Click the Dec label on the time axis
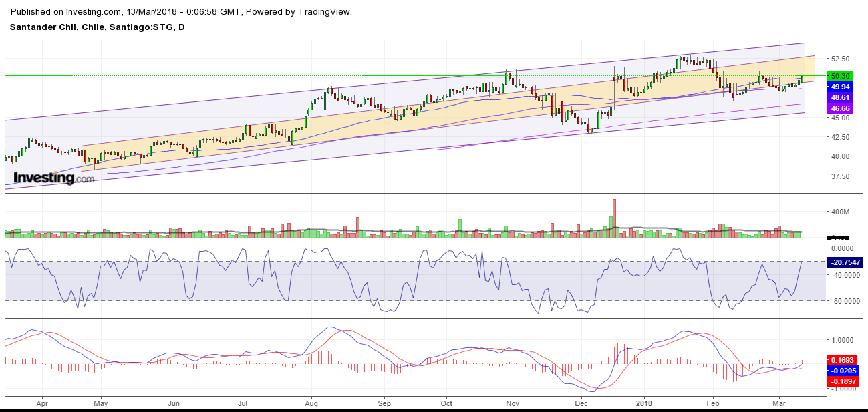 click(581, 404)
